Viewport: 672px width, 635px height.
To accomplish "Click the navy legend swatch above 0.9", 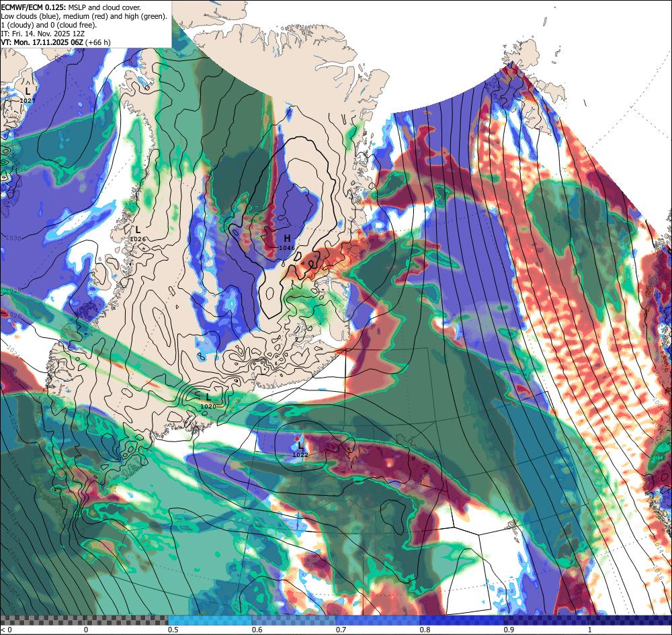I will [588, 620].
